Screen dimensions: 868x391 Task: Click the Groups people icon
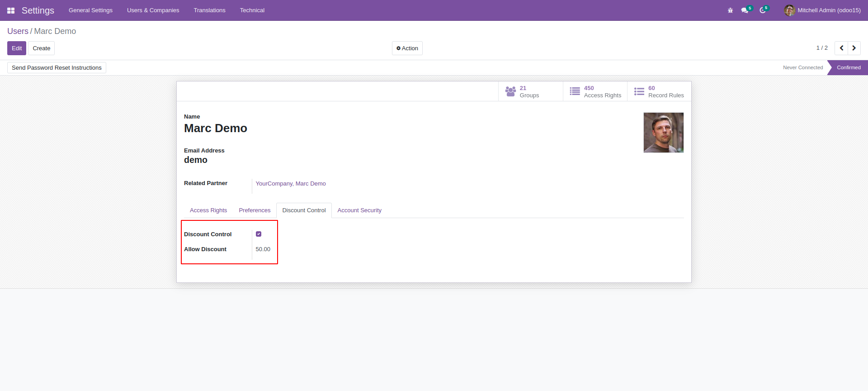click(x=510, y=91)
